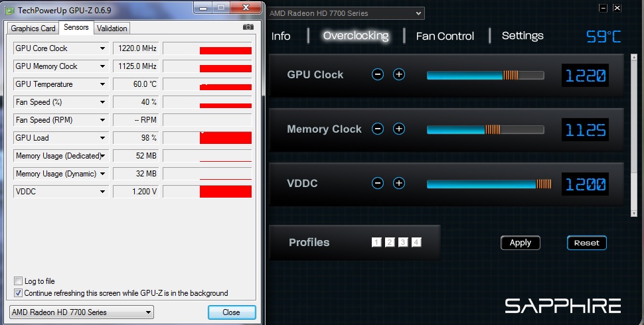Click the VDDC slider bar
Viewport: 644px width, 325px height.
click(x=489, y=184)
